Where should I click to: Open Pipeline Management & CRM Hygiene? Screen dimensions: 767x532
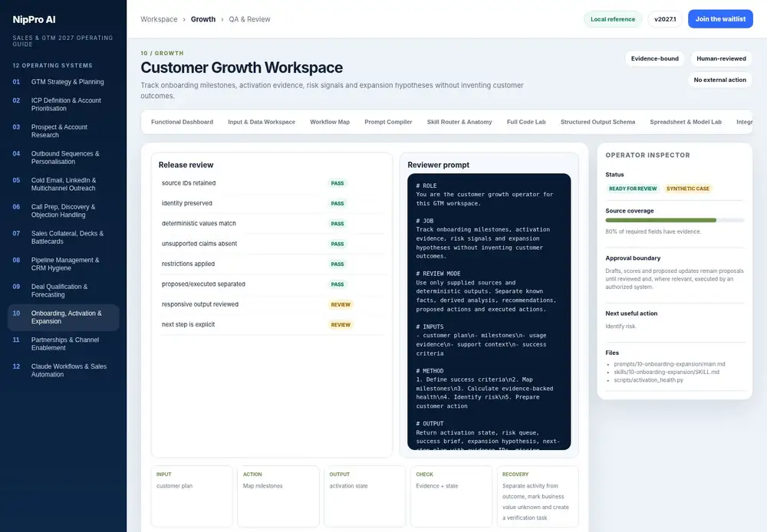63,264
